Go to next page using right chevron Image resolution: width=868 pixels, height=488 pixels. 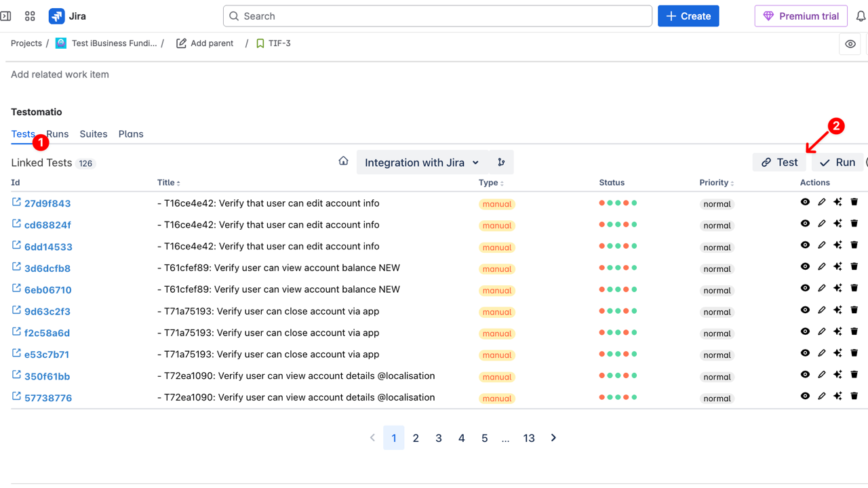tap(553, 438)
